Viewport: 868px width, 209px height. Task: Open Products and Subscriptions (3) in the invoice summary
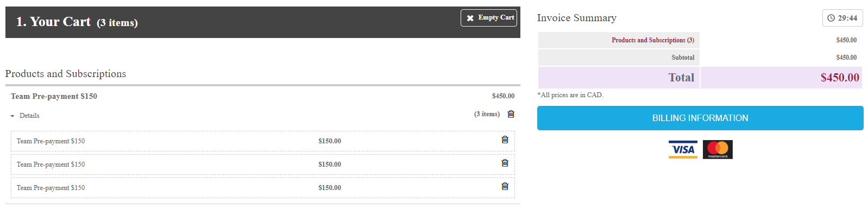pos(653,40)
